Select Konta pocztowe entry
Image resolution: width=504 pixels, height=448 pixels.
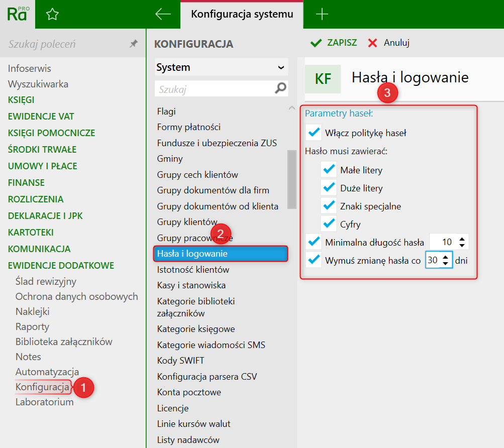coord(189,392)
